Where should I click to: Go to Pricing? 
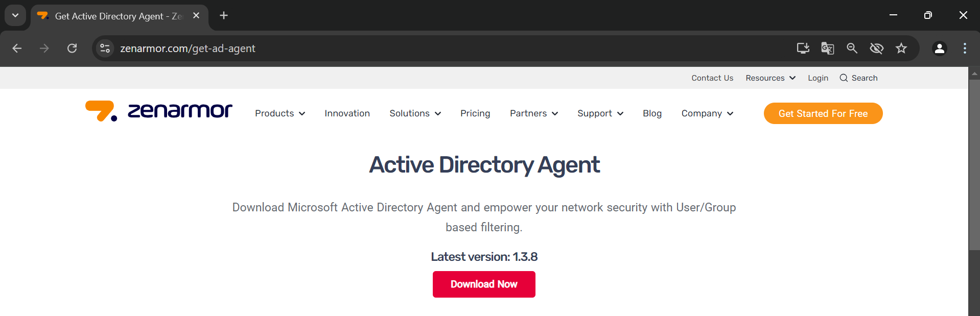tap(475, 113)
